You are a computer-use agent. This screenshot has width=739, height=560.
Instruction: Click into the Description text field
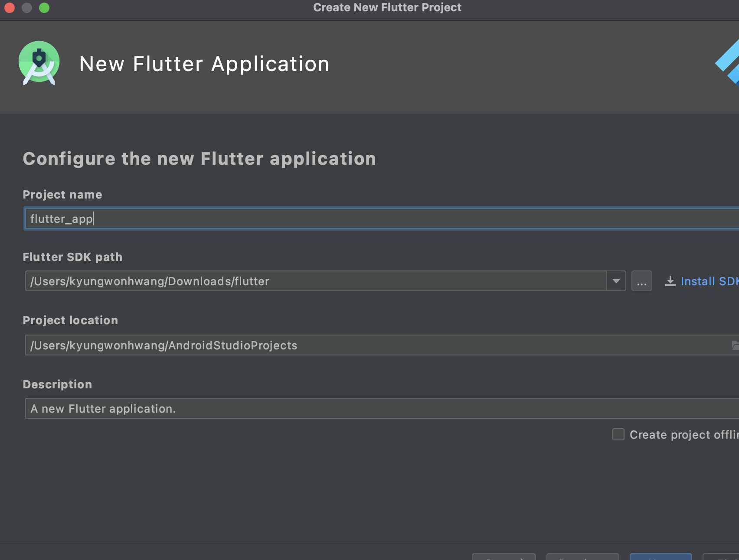pyautogui.click(x=382, y=409)
